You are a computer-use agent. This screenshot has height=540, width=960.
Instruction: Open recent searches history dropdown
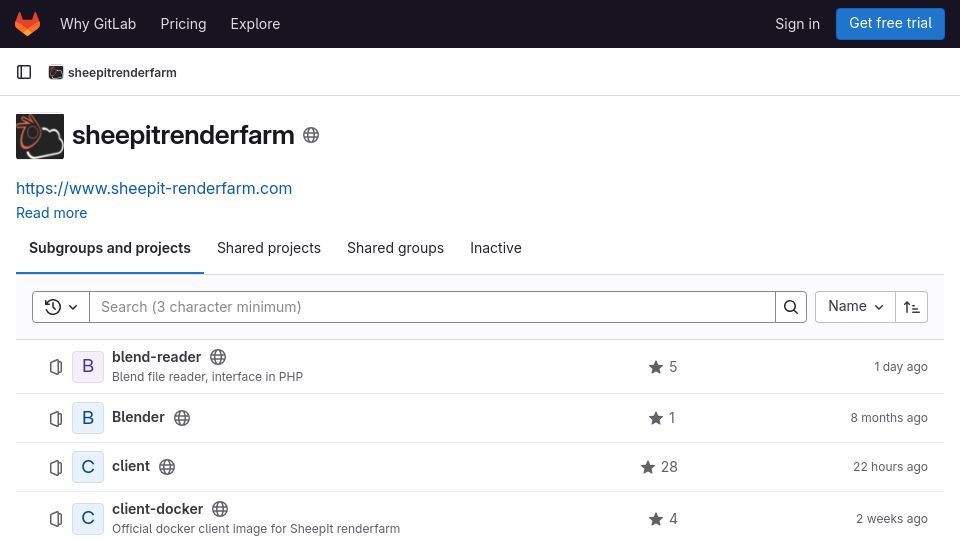tap(61, 307)
